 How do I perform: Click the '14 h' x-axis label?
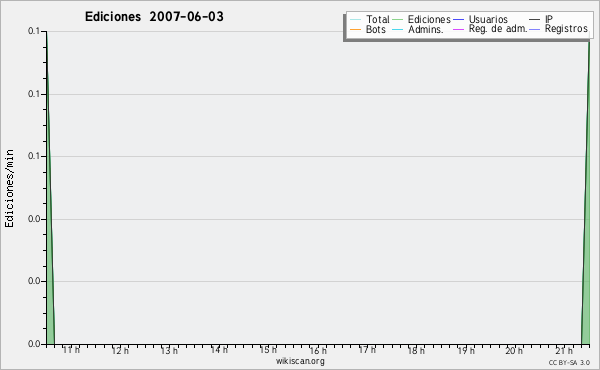219,350
